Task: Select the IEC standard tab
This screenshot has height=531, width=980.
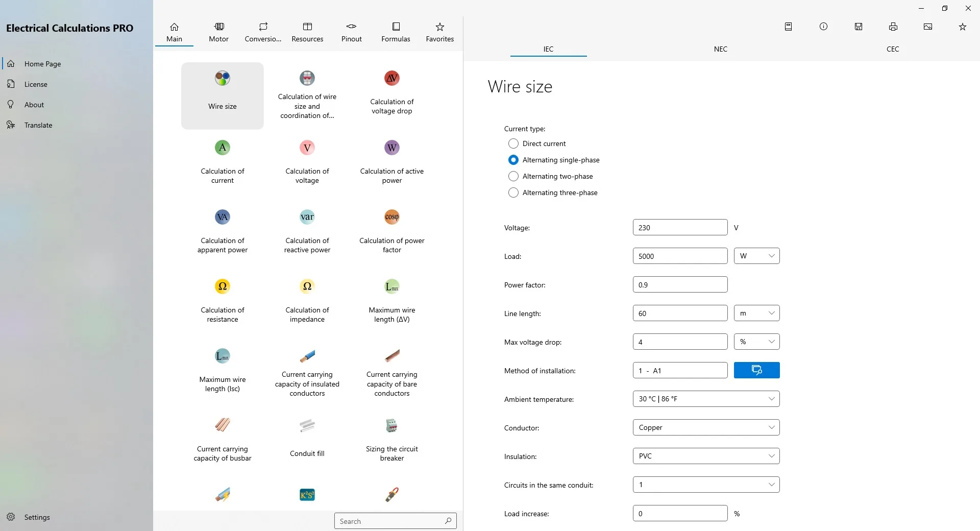Action: pyautogui.click(x=548, y=49)
